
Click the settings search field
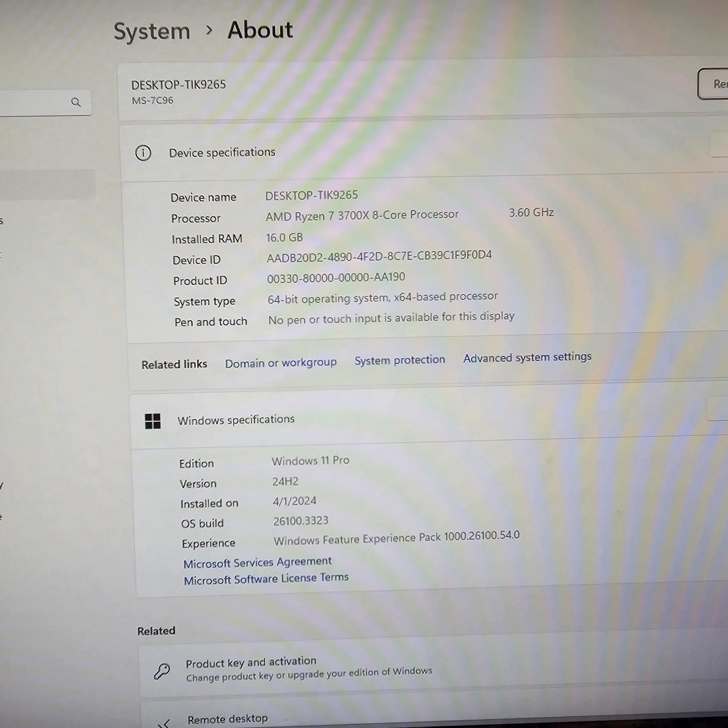[x=45, y=102]
